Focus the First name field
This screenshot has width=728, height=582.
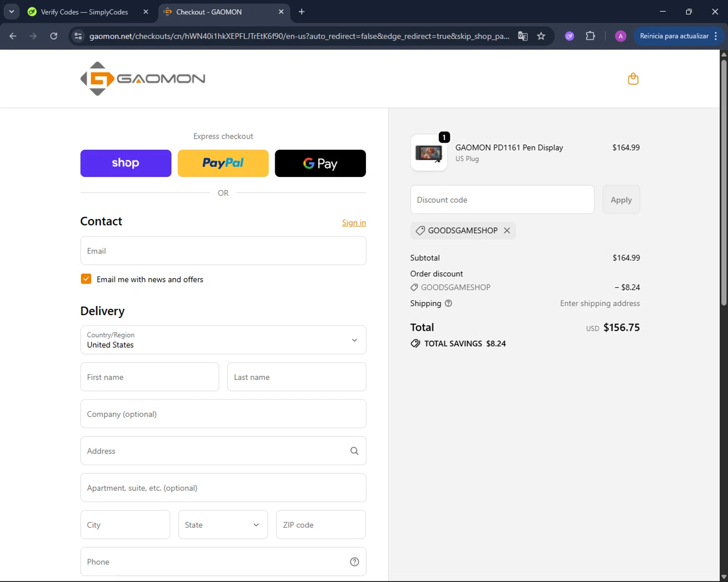click(149, 377)
